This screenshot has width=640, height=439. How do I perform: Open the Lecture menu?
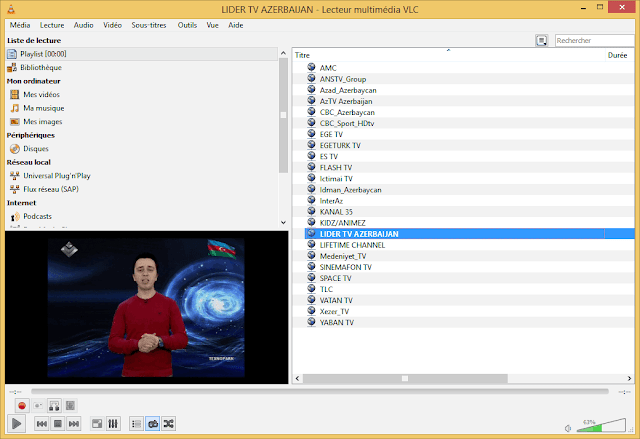coord(52,25)
